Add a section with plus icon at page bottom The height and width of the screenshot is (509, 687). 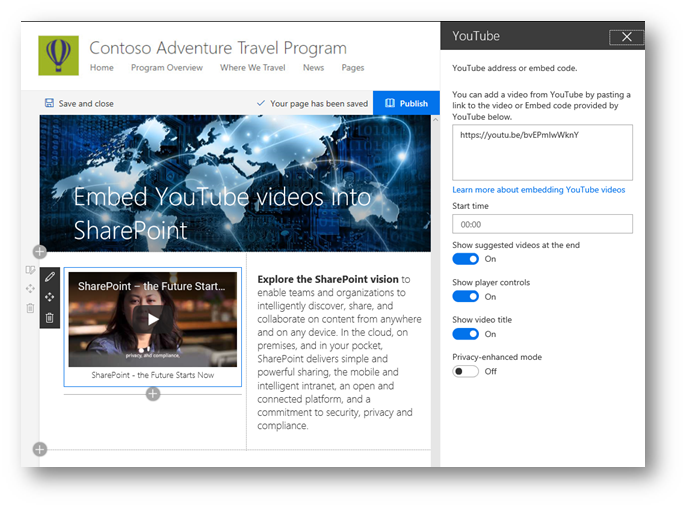(39, 449)
